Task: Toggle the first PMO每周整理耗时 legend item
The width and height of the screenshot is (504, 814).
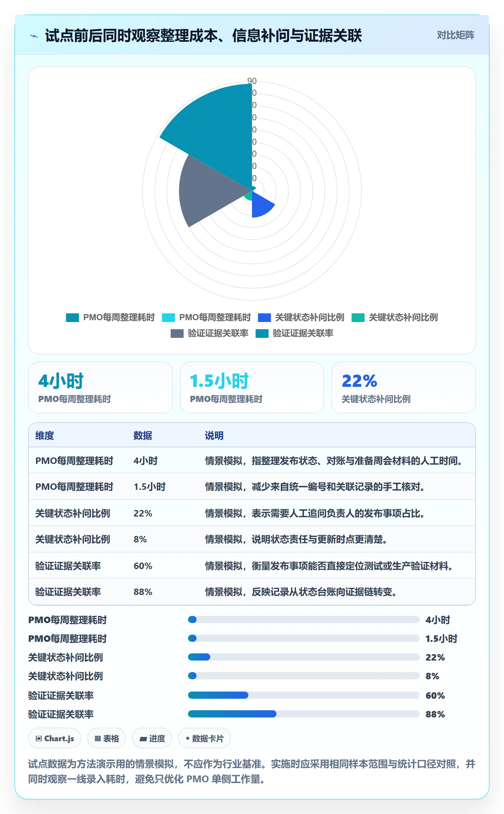Action: tap(110, 317)
